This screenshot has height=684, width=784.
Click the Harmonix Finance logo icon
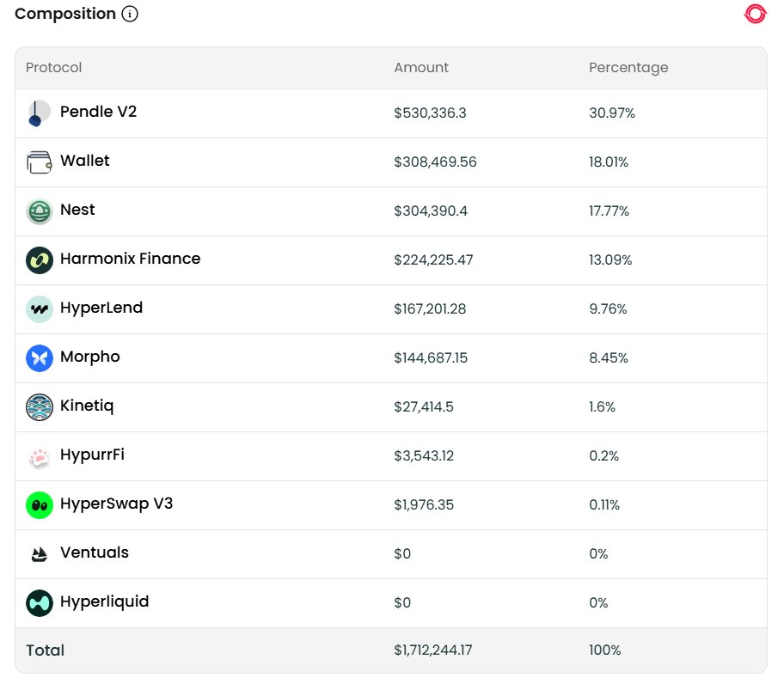pos(39,260)
